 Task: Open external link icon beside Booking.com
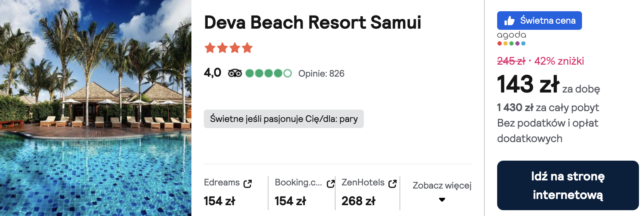[331, 183]
